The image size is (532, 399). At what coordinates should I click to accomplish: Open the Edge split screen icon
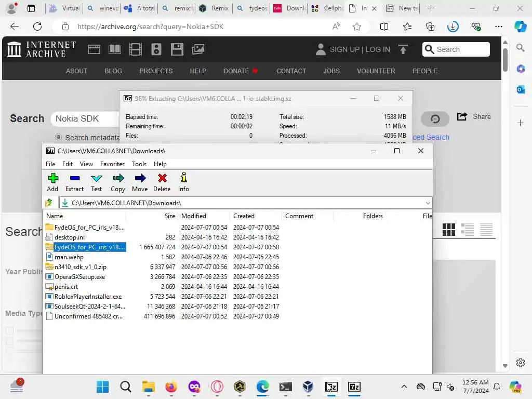(384, 26)
